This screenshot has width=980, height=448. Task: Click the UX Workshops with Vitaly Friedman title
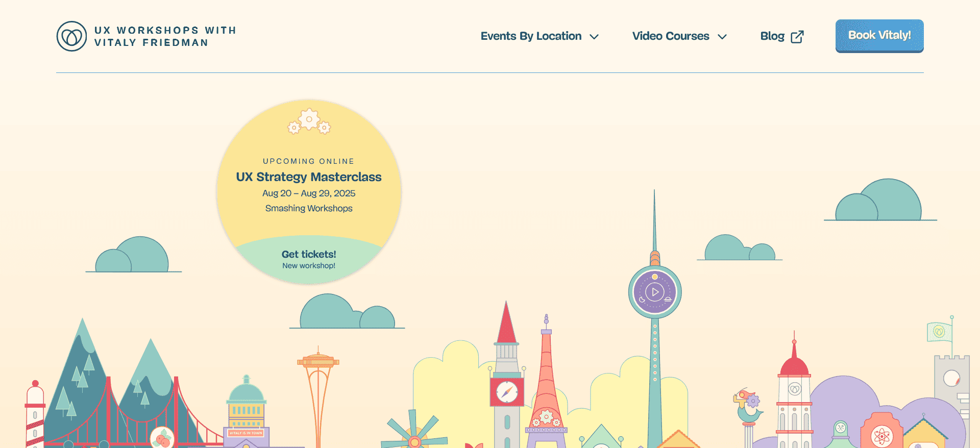click(x=165, y=36)
